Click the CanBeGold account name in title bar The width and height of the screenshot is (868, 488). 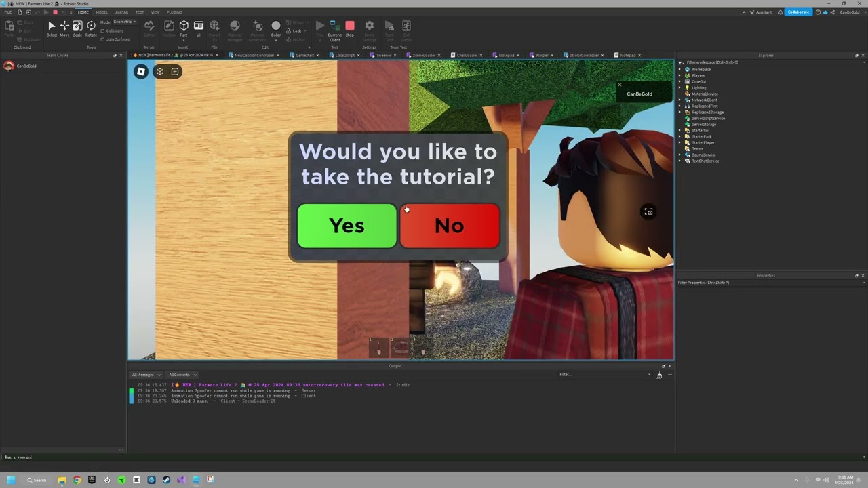850,12
